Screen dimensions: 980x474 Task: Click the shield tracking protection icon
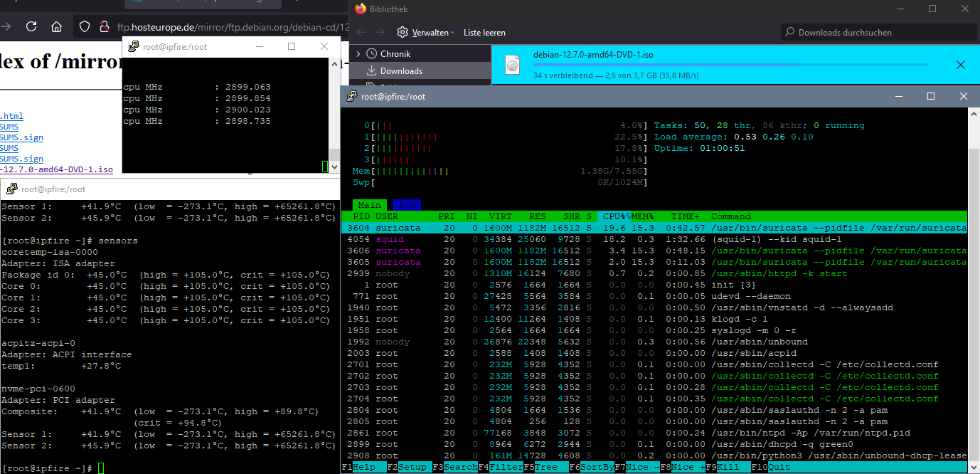pyautogui.click(x=85, y=27)
